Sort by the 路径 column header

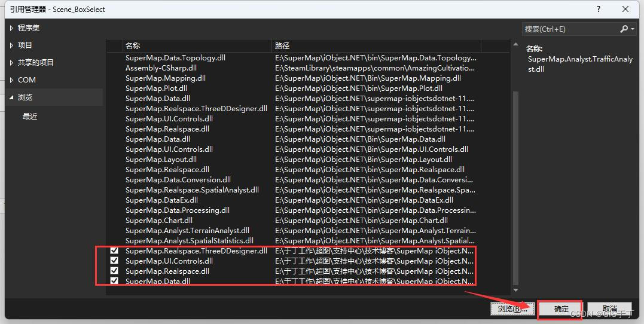click(x=376, y=45)
